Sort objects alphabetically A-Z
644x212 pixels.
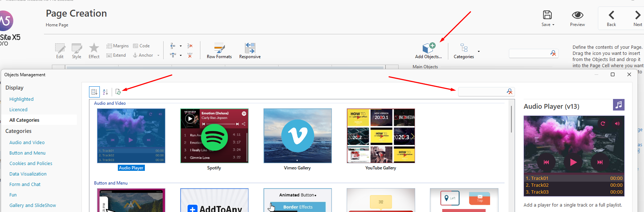coord(105,92)
